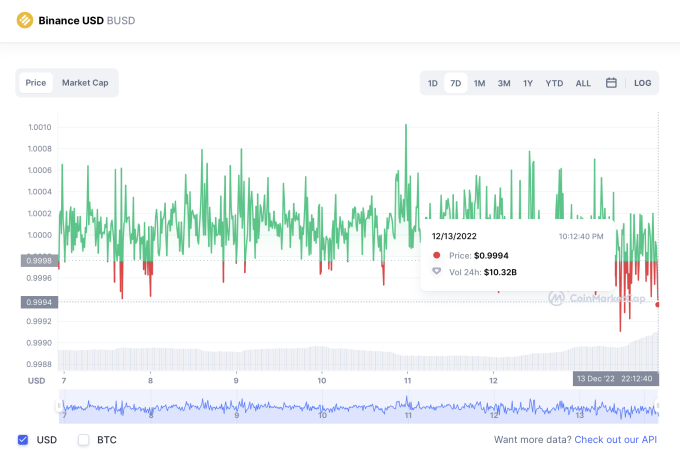
Task: Select the 7D time range
Action: [x=455, y=83]
